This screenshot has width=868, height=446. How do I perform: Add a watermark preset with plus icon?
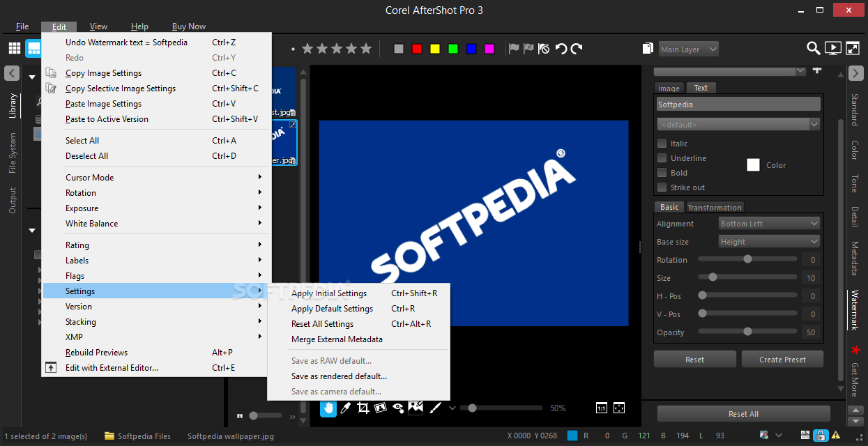click(817, 70)
